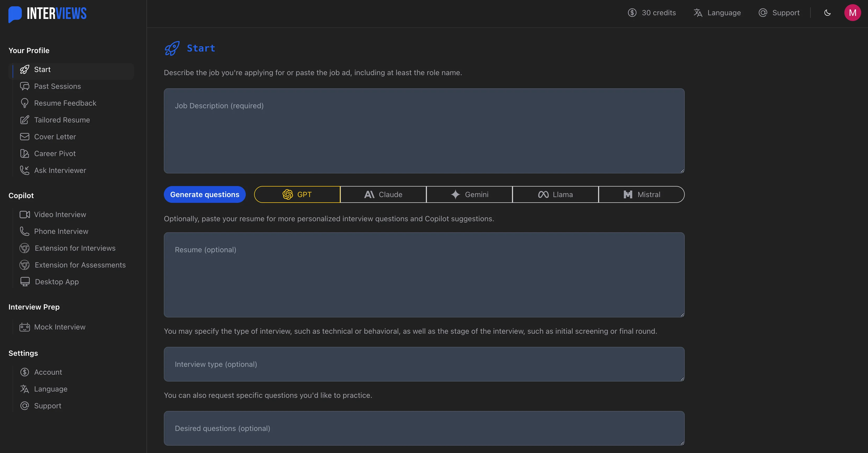Click the 30 credits coin icon

[x=632, y=13]
